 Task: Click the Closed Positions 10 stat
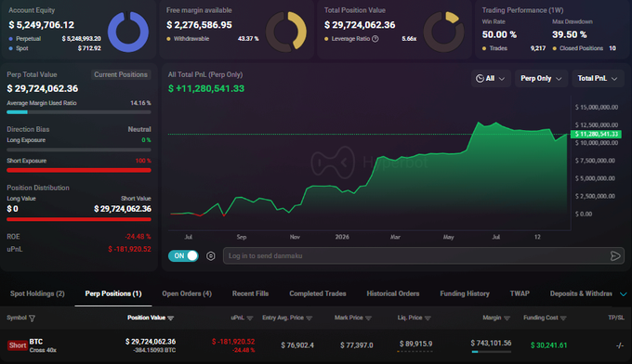pyautogui.click(x=584, y=48)
